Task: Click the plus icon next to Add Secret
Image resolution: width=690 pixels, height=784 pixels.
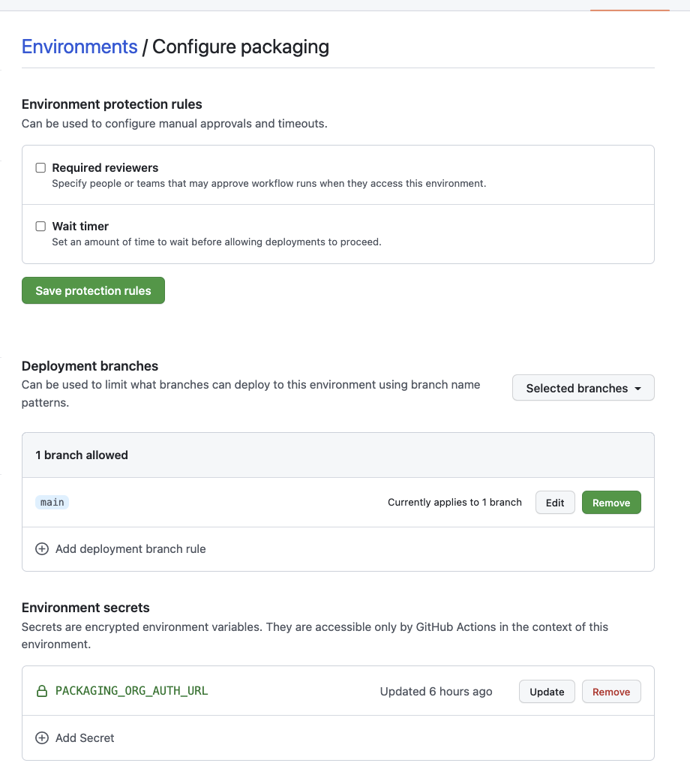Action: click(x=42, y=737)
